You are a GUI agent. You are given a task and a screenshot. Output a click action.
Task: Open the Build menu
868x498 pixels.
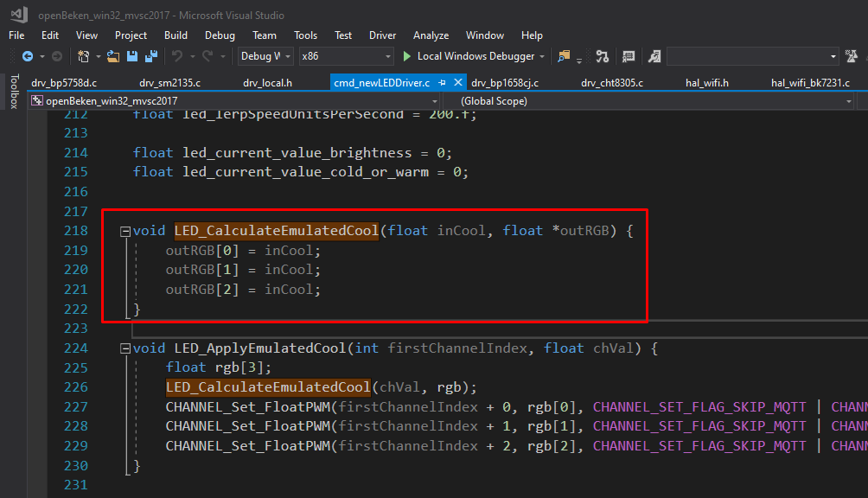point(176,35)
